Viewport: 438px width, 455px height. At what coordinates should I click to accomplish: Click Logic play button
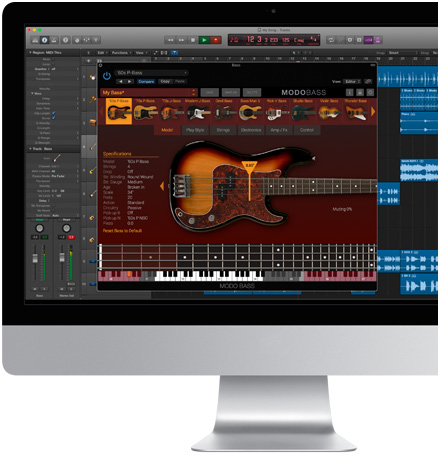click(x=204, y=40)
